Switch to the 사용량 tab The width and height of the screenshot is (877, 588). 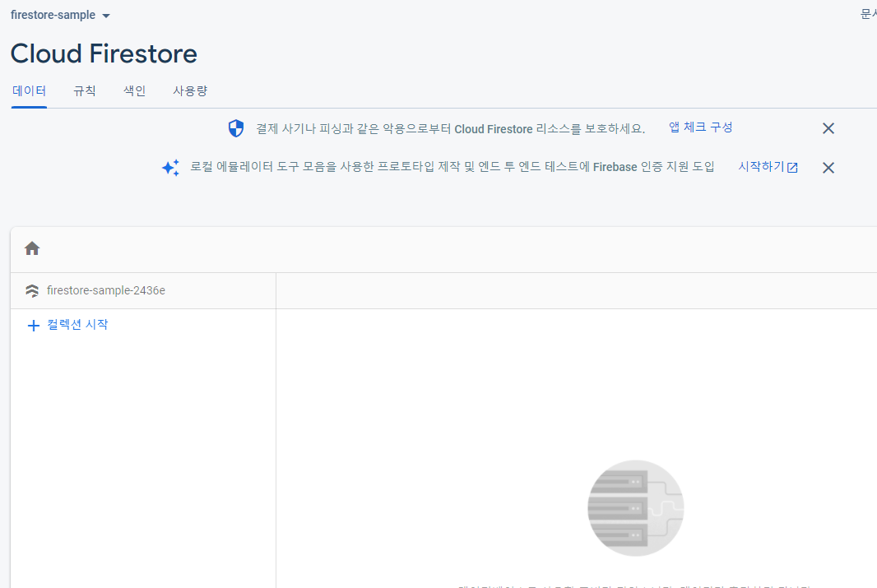tap(190, 91)
